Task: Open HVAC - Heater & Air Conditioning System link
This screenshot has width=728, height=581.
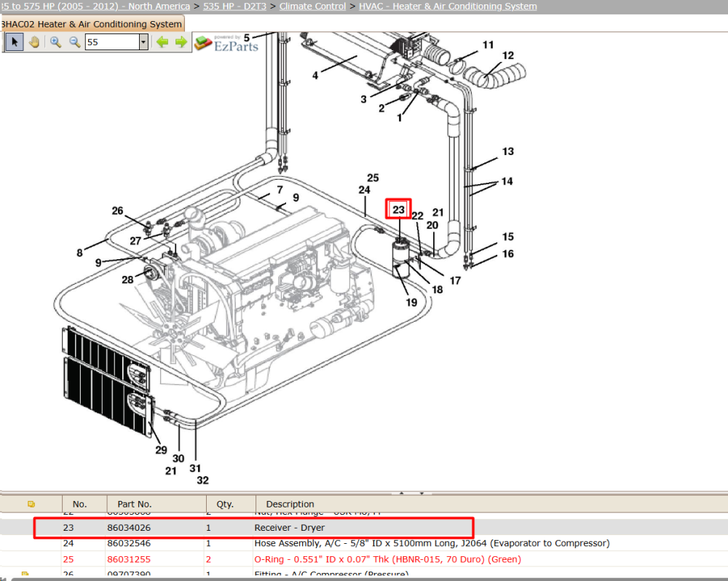Action: [448, 7]
